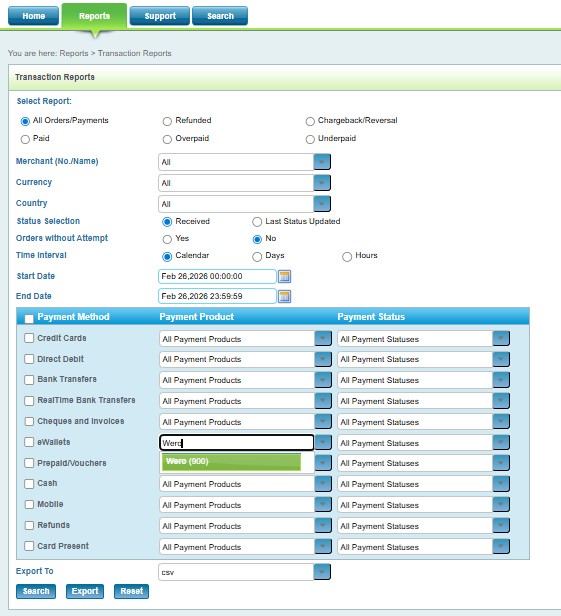
Task: Choose Wero (900) from the suggestion list
Action: tap(231, 462)
